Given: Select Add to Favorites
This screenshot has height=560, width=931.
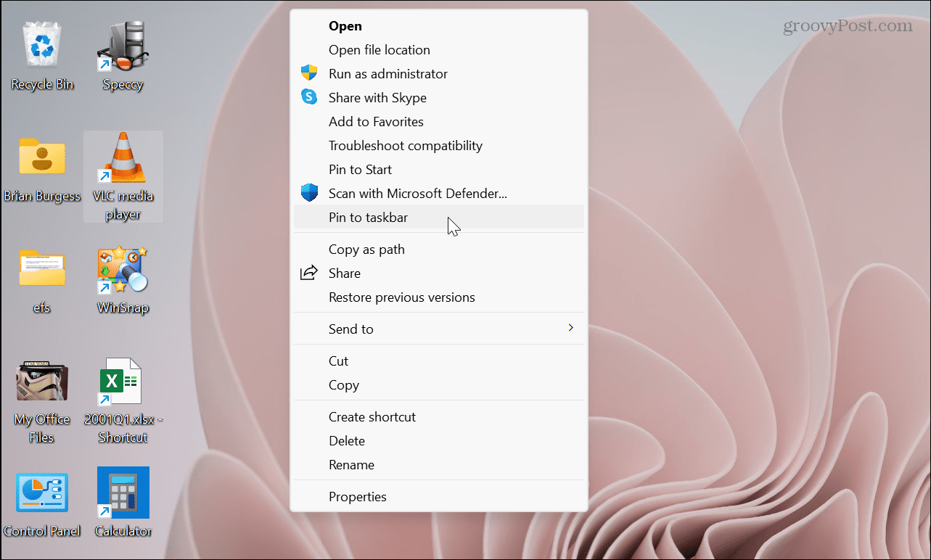Looking at the screenshot, I should pos(439,121).
